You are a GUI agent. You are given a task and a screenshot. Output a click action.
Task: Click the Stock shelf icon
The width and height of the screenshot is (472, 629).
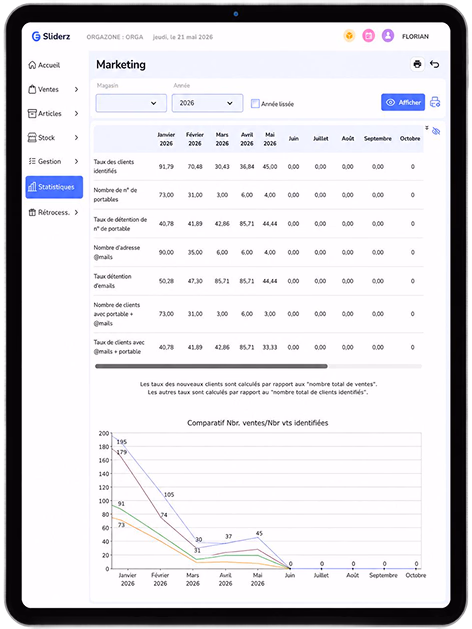tap(32, 138)
